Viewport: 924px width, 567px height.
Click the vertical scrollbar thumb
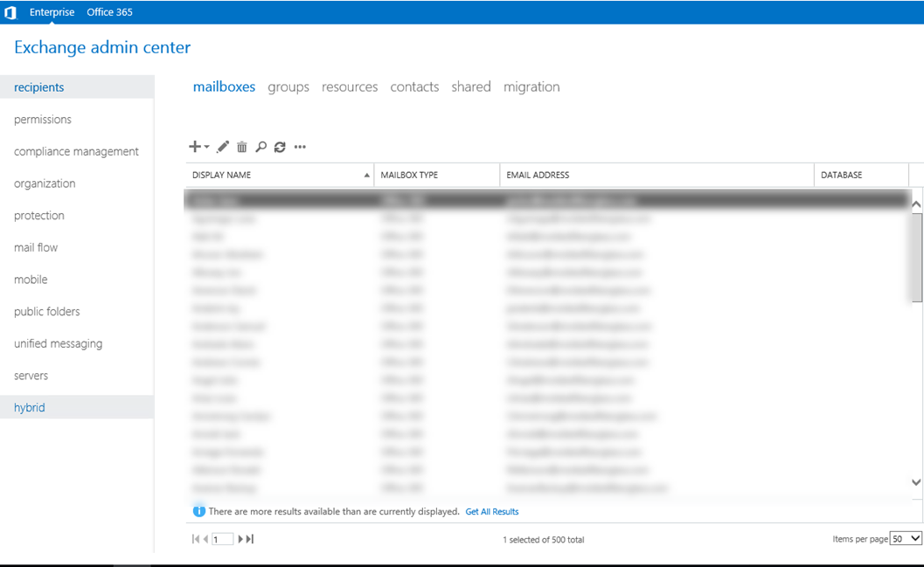[916, 258]
